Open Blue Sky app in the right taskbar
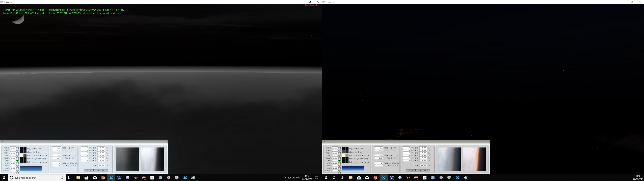The height and width of the screenshot is (181, 644). 392,178
